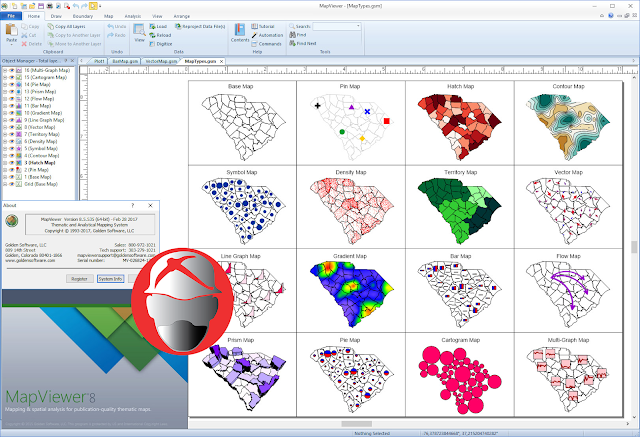This screenshot has width=640, height=437.
Task: Open the Search combo box dropdown
Action: click(358, 27)
